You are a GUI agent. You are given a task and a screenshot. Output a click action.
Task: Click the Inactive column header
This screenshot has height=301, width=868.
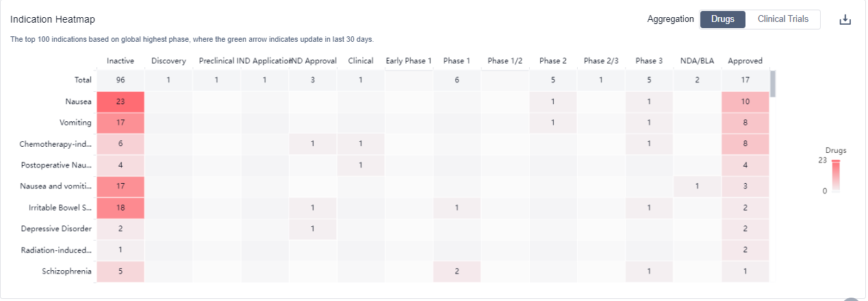(120, 61)
